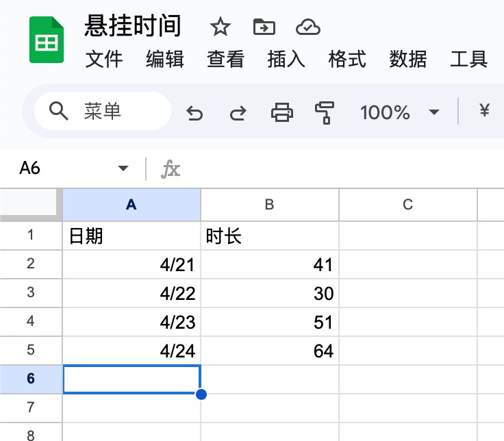Open the 插入 menu

(286, 60)
